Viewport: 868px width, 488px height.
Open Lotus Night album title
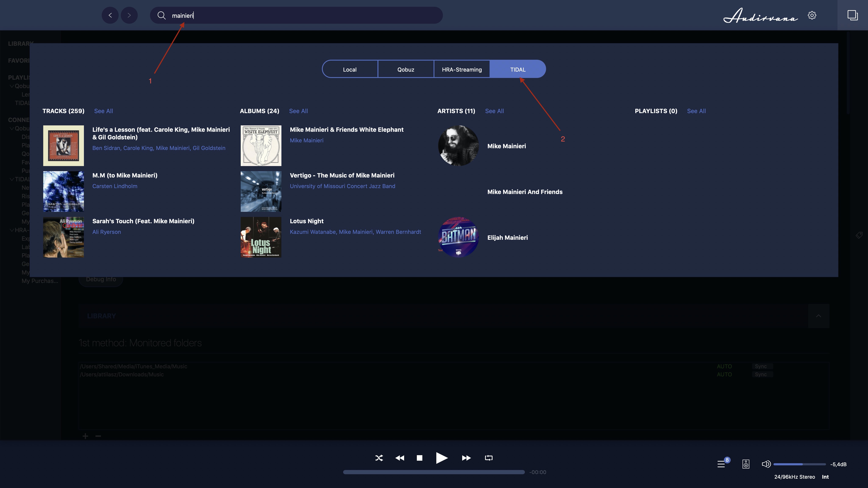pyautogui.click(x=306, y=221)
